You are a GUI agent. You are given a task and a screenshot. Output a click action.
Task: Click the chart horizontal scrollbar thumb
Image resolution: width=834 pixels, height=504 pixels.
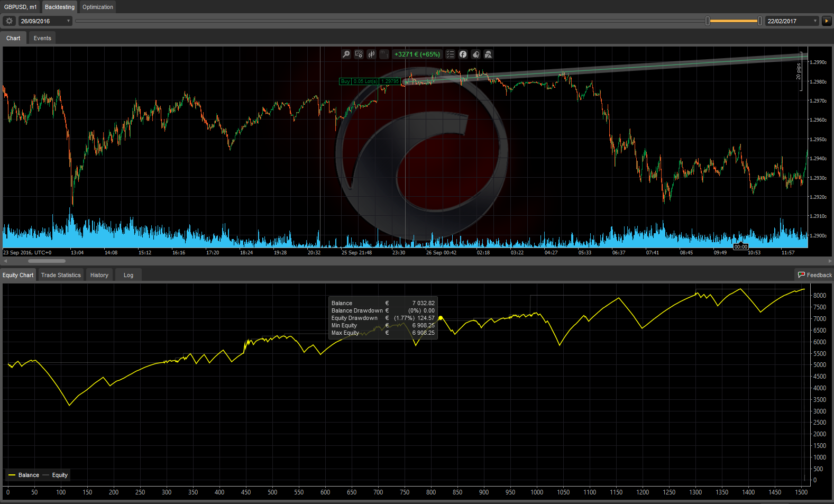[47, 261]
